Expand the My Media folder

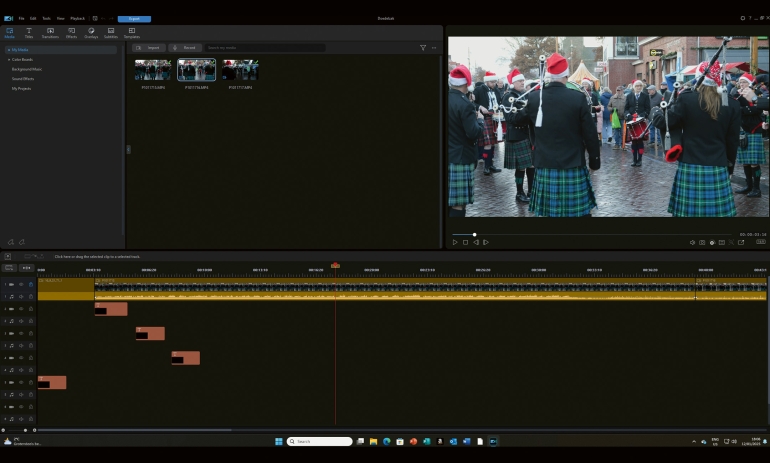pyautogui.click(x=7, y=49)
